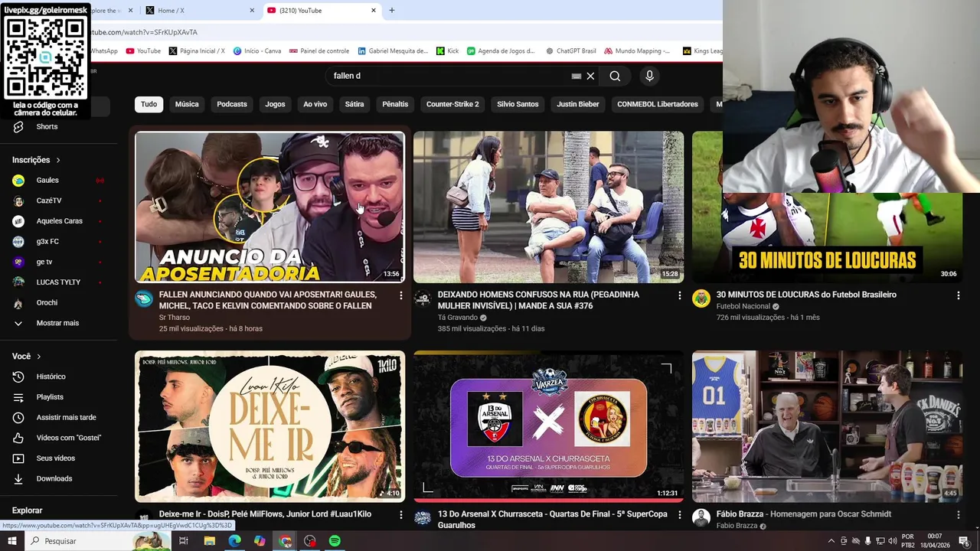Open a new browser tab

392,11
